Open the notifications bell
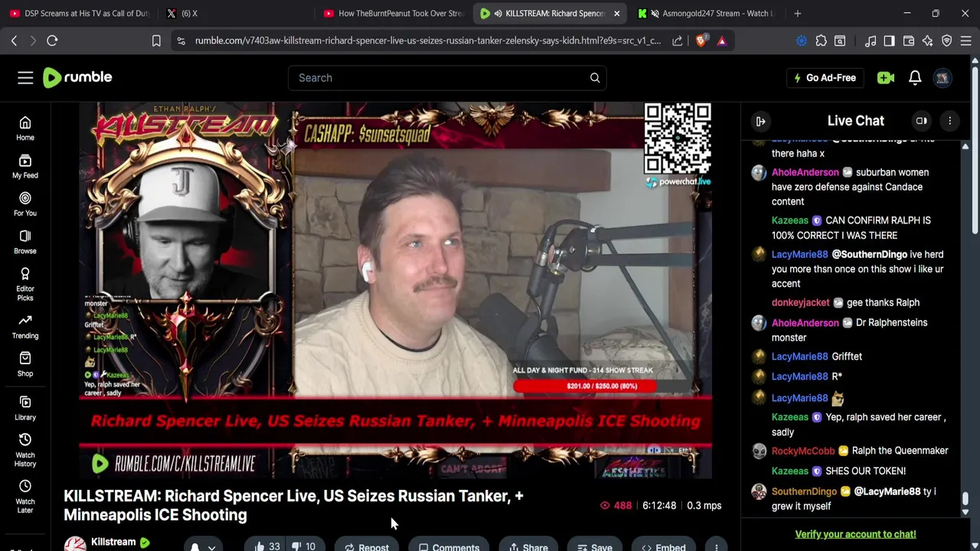This screenshot has height=551, width=980. [x=915, y=77]
